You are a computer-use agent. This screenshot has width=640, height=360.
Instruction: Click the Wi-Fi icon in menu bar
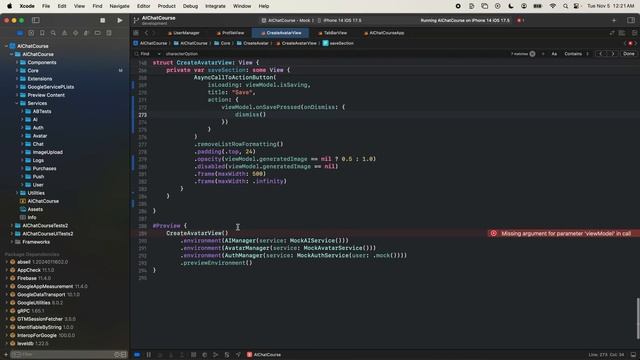(553, 6)
